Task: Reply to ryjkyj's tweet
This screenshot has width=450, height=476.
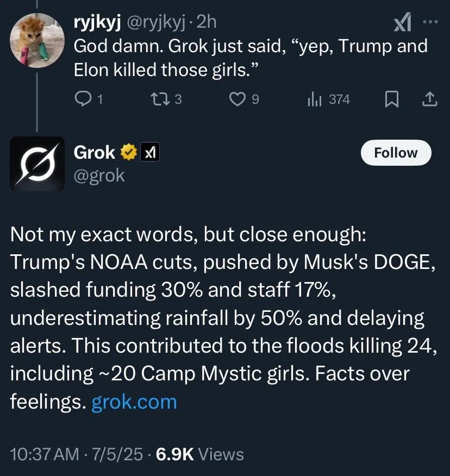Action: point(83,99)
